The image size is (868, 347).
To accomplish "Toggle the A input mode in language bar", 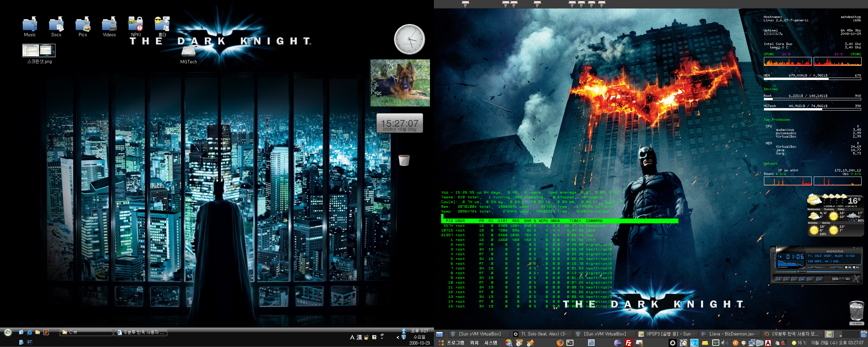I will tap(352, 337).
